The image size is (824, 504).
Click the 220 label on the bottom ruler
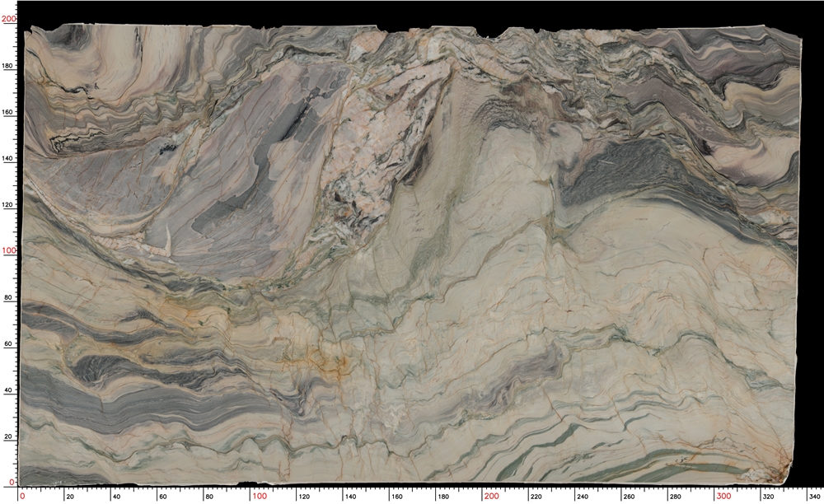536,497
